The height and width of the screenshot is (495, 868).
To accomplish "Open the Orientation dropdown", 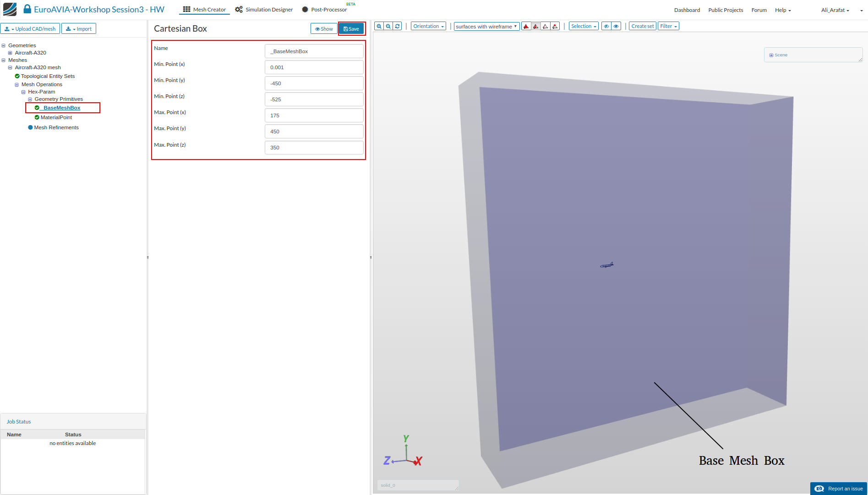I will [428, 27].
